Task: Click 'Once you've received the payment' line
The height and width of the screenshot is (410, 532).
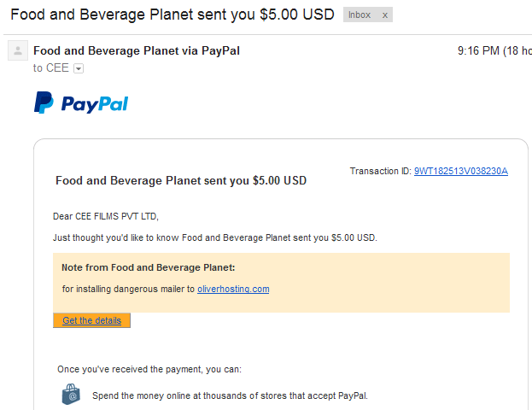Action: (x=149, y=369)
